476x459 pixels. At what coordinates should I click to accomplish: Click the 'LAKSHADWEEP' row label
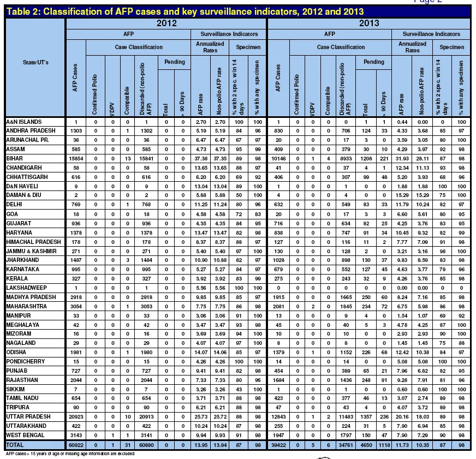[26, 288]
